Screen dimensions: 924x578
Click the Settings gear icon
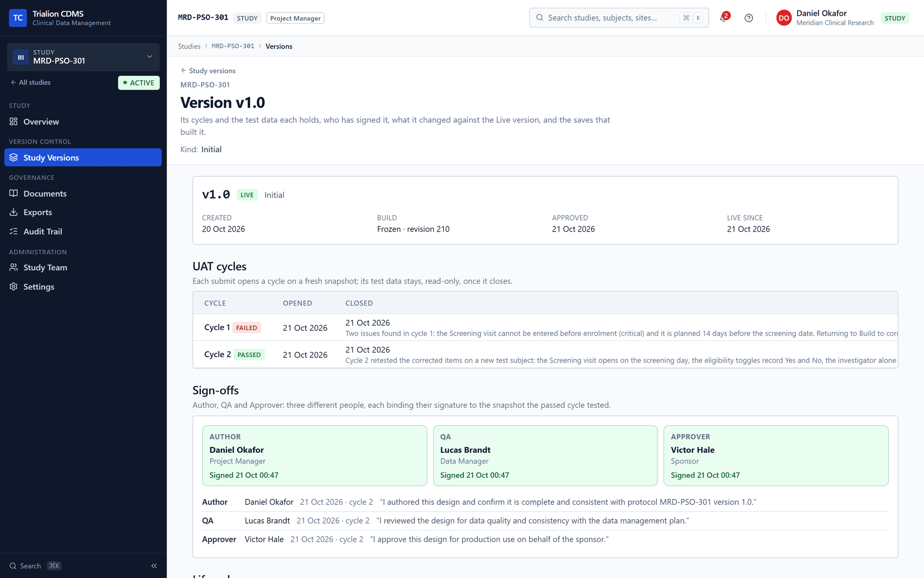(13, 287)
